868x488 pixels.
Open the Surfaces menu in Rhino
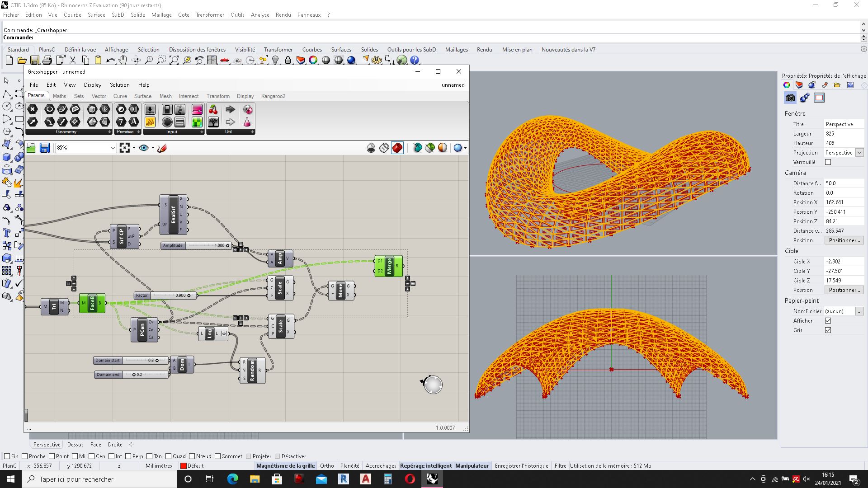341,49
